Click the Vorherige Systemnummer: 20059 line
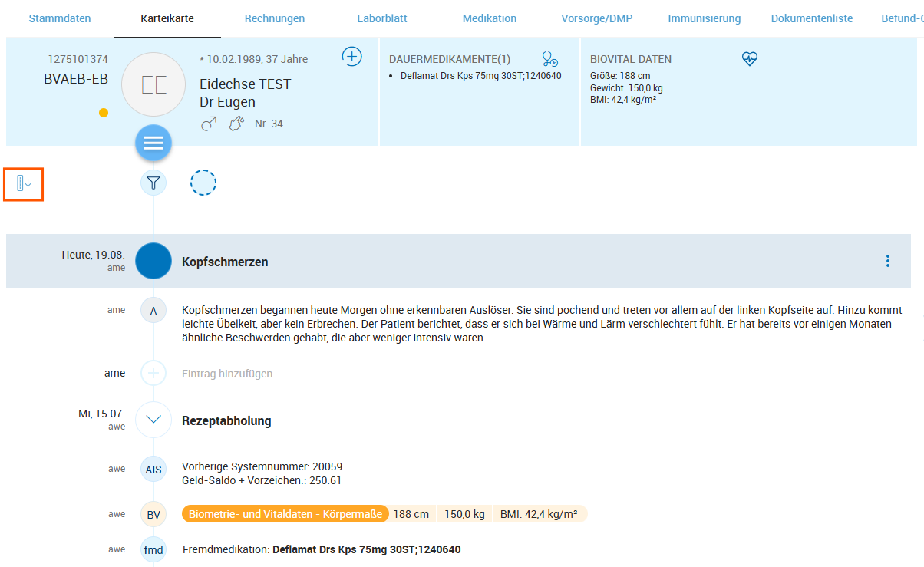This screenshot has width=924, height=567. [x=262, y=466]
